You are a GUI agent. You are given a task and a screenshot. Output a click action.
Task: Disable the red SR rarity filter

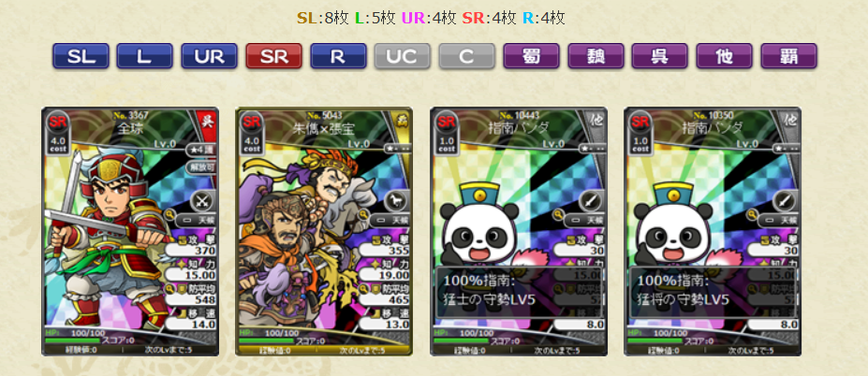coord(273,56)
